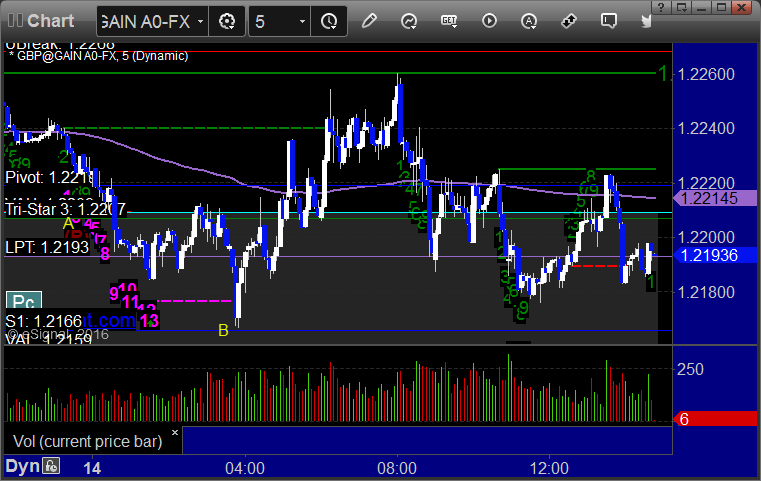Click the yellow 'B' wave label
Screen dimensions: 761x481
pyautogui.click(x=223, y=331)
